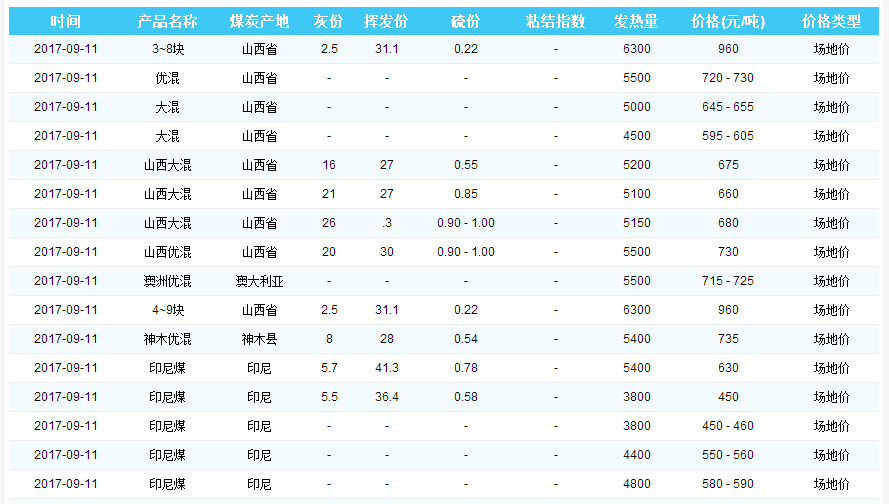Click the 神木县 origin cell
Screen dimensions: 889x504
(x=259, y=339)
